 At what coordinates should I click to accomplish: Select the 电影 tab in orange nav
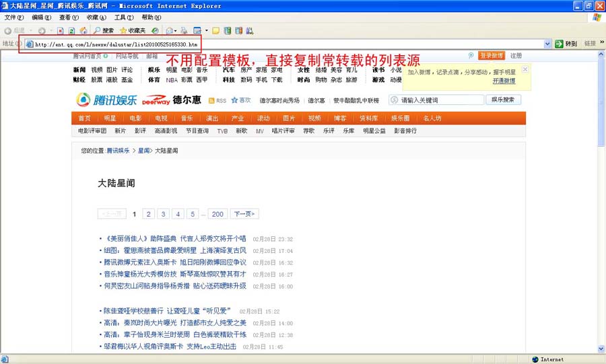click(x=135, y=118)
